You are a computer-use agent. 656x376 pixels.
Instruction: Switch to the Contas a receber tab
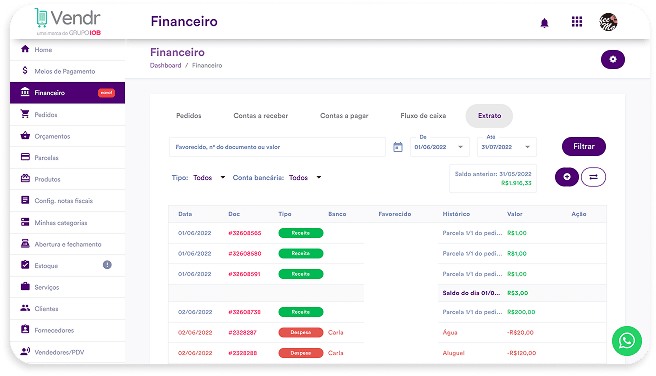[x=261, y=116]
